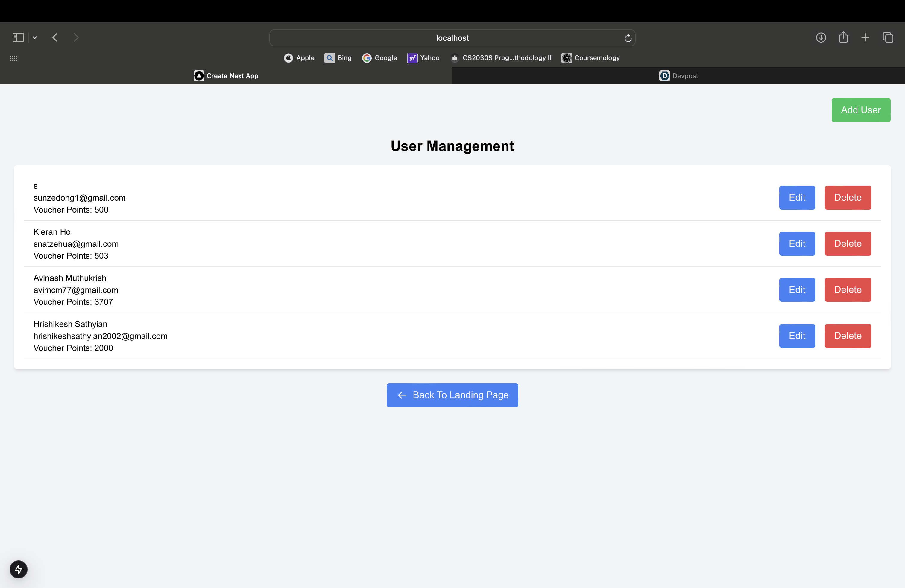Screen dimensions: 905x588
Task: Toggle the Safari sidebar icon
Action: 18,37
